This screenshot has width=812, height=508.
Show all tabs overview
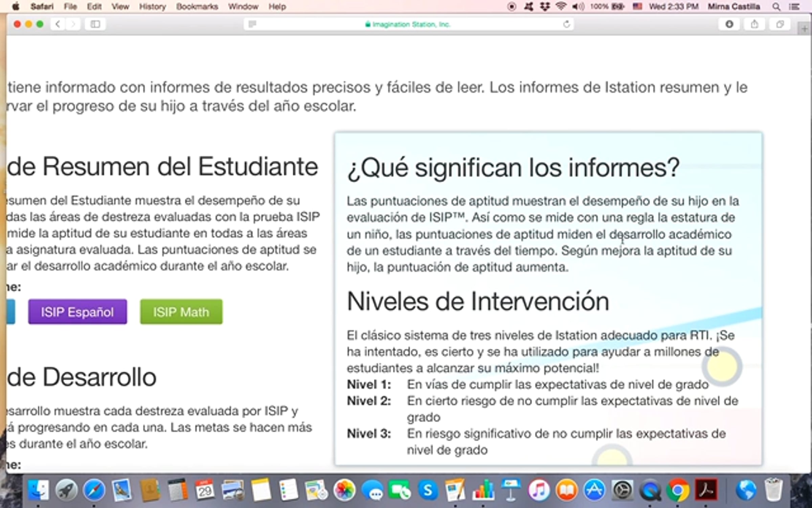point(780,24)
